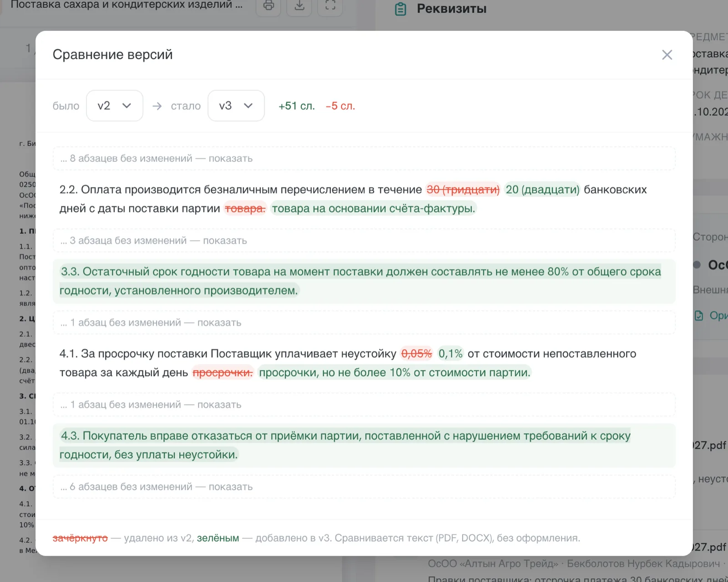Click the "зачёркнуто" legend word
728x582 pixels.
pyautogui.click(x=80, y=538)
